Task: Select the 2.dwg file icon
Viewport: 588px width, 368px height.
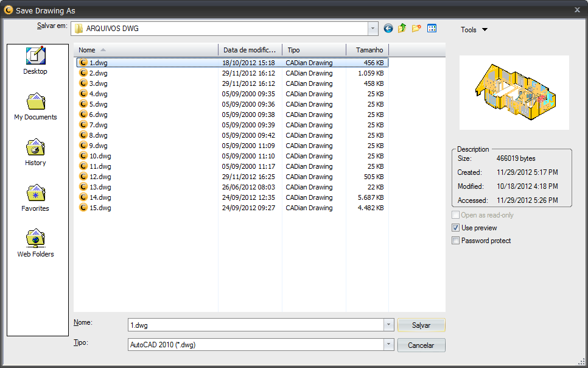Action: (x=83, y=73)
